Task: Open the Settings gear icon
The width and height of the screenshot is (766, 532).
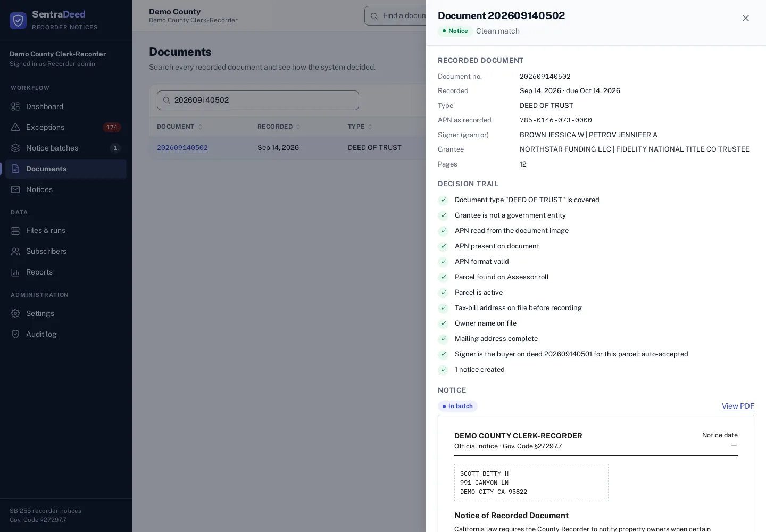Action: (x=15, y=313)
